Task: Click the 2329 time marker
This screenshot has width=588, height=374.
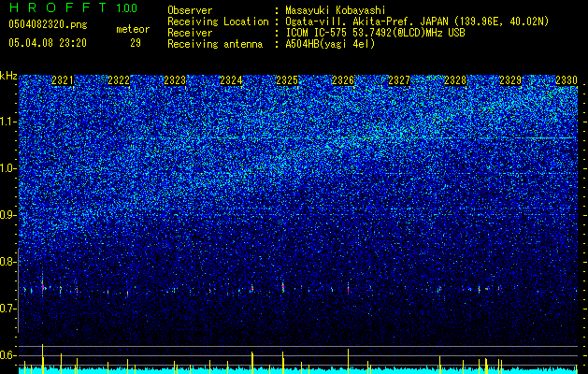Action: 510,80
